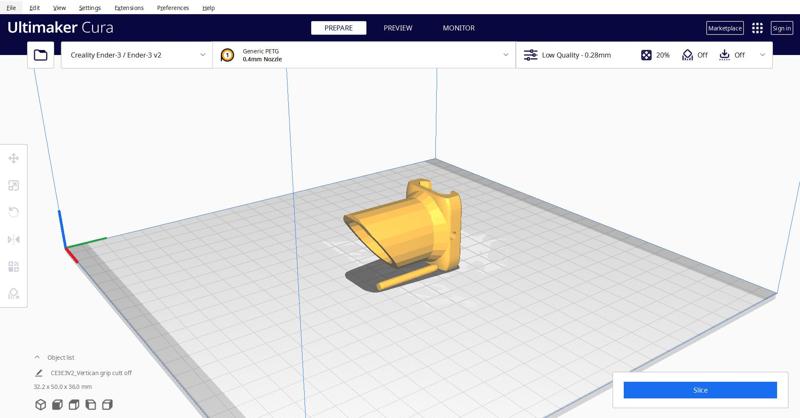
Task: Click the Sign in button
Action: click(x=782, y=28)
